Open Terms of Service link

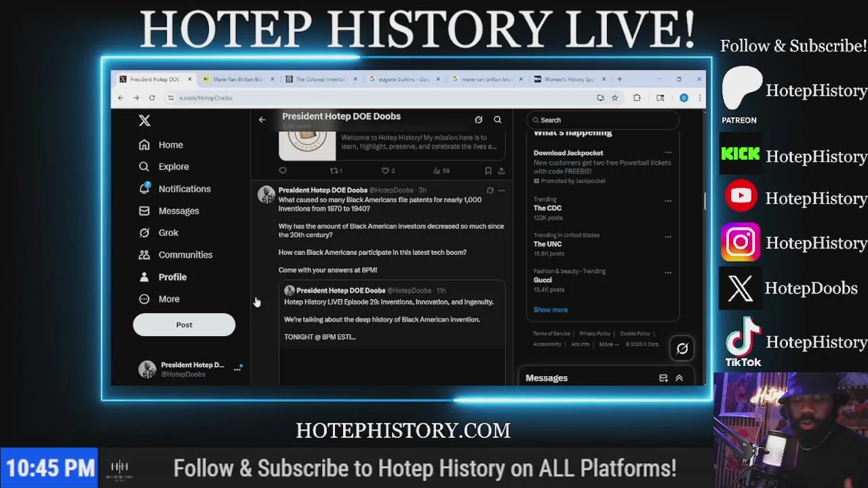tap(551, 333)
